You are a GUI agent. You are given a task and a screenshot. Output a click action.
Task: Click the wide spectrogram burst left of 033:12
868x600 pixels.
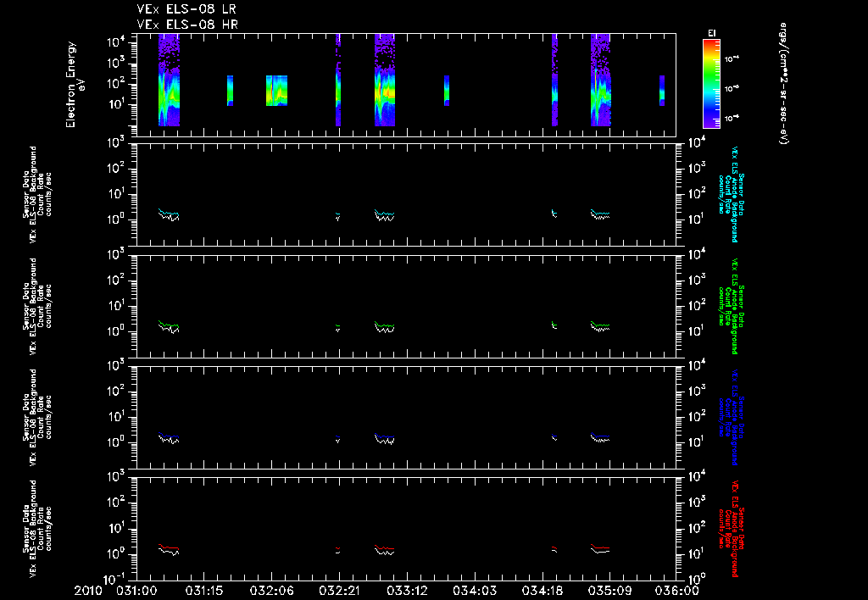[x=385, y=81]
